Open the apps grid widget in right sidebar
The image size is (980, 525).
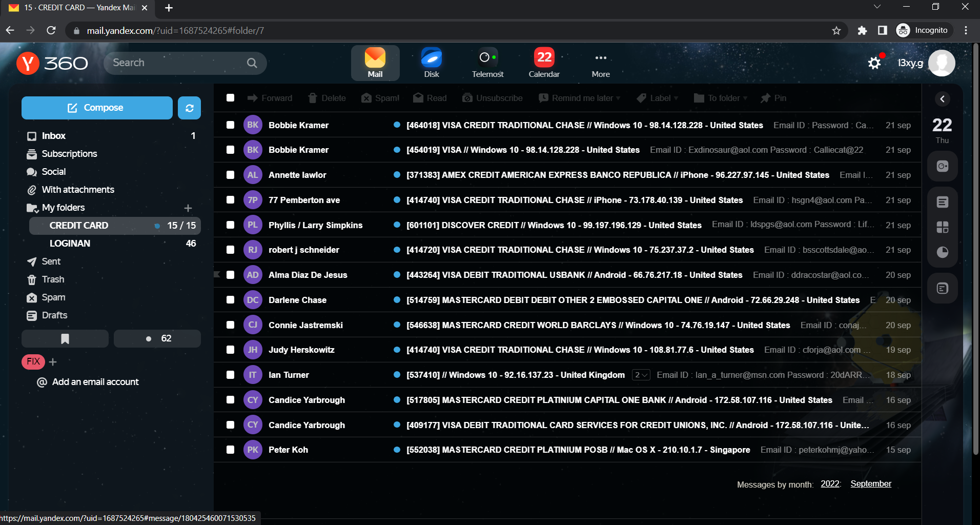click(942, 227)
